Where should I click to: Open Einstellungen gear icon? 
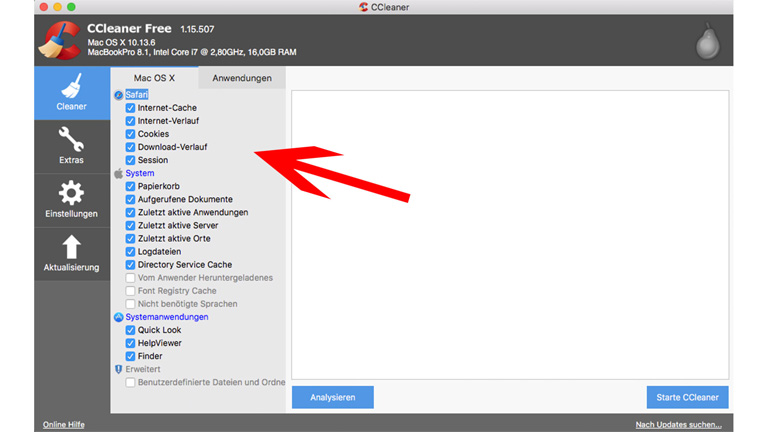tap(71, 193)
